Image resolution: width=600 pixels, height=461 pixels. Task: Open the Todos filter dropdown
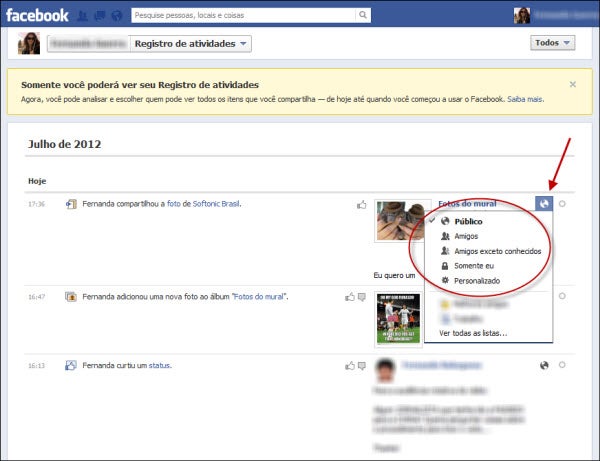[552, 43]
